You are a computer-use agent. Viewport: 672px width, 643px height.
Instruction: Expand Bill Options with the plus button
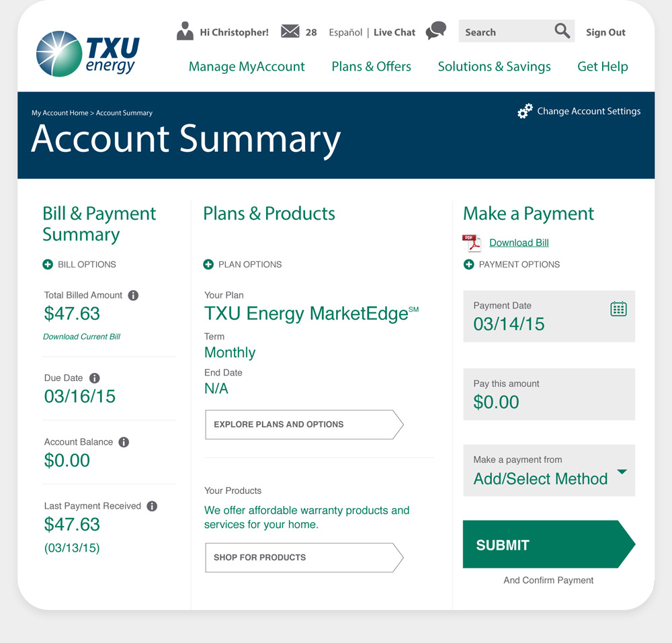tap(47, 264)
